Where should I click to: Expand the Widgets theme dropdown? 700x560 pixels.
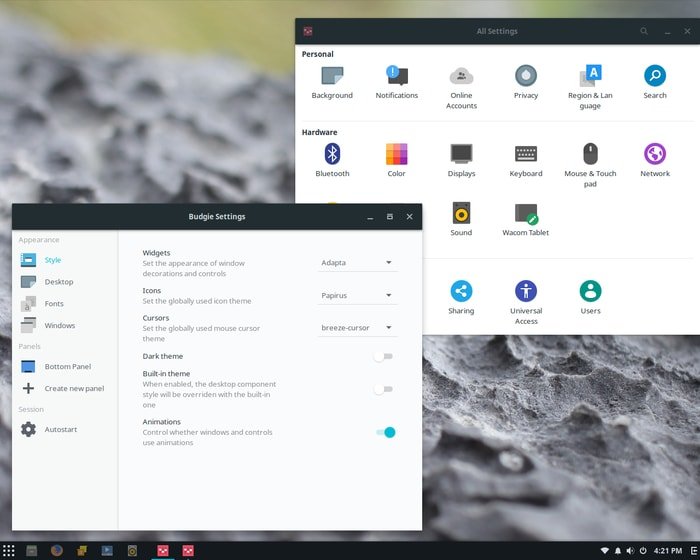click(357, 263)
